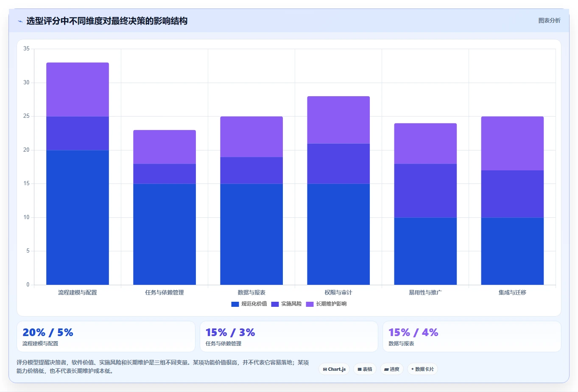578x392 pixels.
Task: Click the 15% / 4% stat value
Action: click(413, 333)
